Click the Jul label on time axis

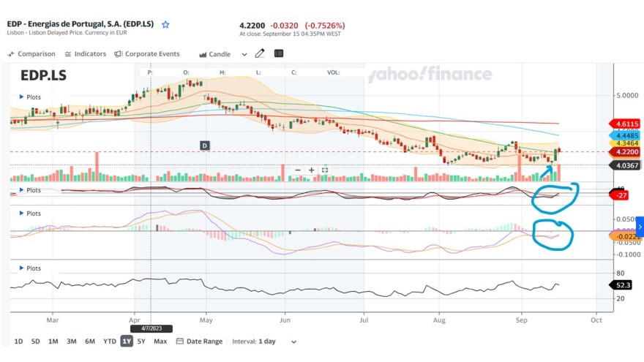pyautogui.click(x=364, y=320)
